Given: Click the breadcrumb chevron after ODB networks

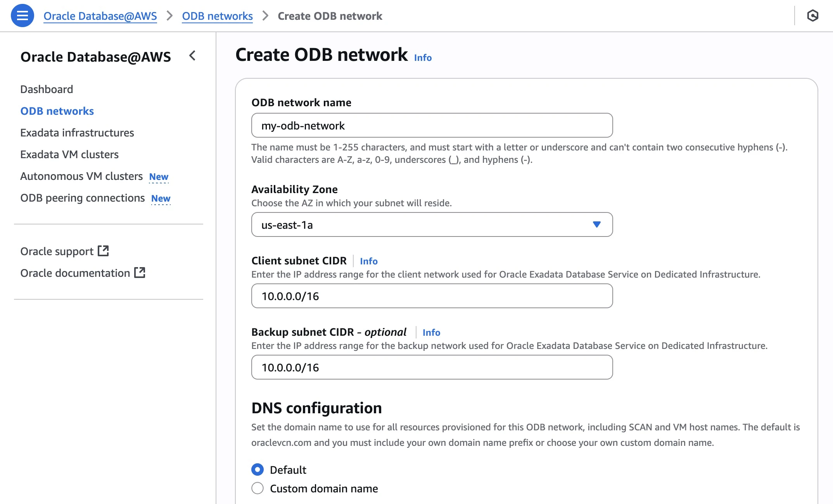Looking at the screenshot, I should tap(265, 16).
